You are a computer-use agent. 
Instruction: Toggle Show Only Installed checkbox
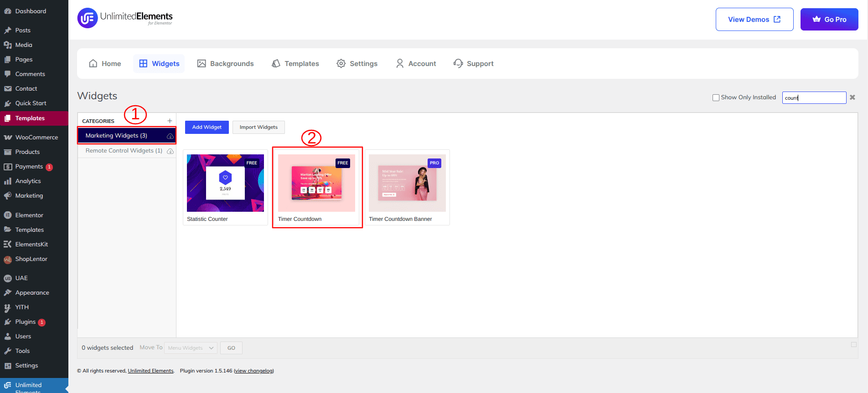click(716, 97)
